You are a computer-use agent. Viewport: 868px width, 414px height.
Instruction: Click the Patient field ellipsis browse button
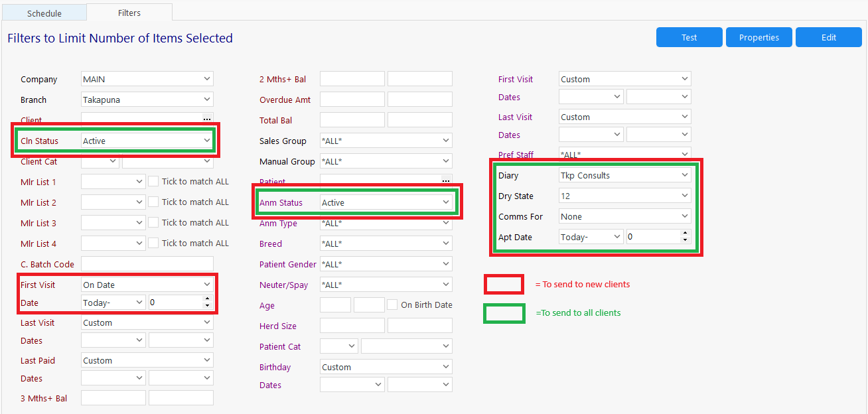[x=446, y=180]
